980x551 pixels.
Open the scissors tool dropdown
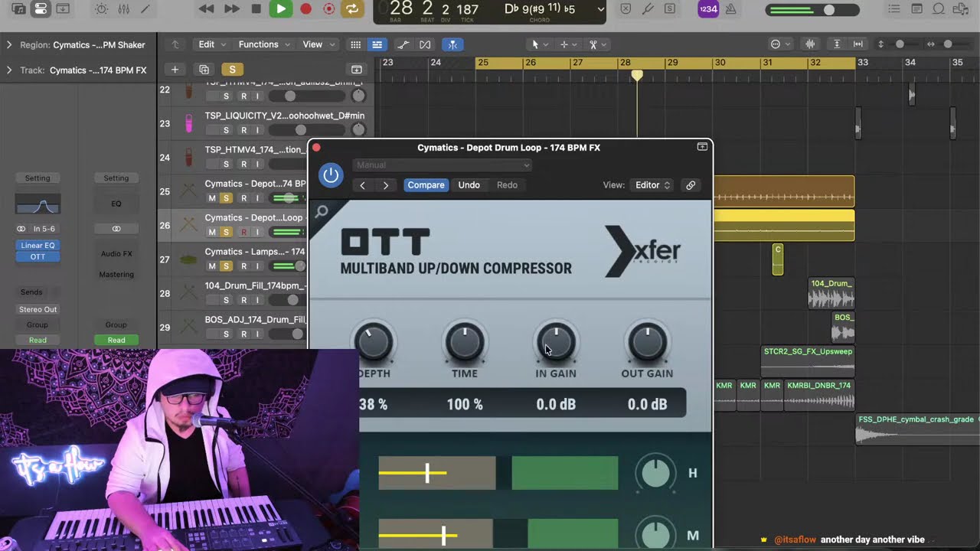point(596,44)
